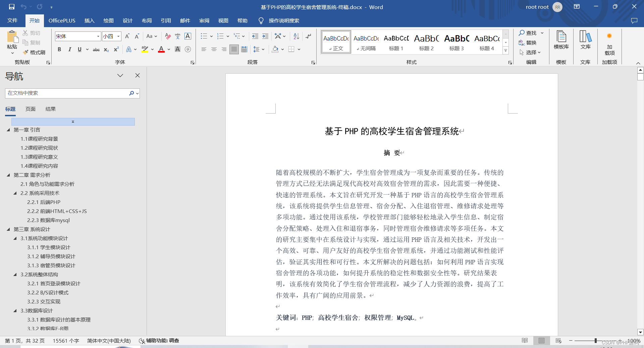Align text to the right

(x=224, y=50)
